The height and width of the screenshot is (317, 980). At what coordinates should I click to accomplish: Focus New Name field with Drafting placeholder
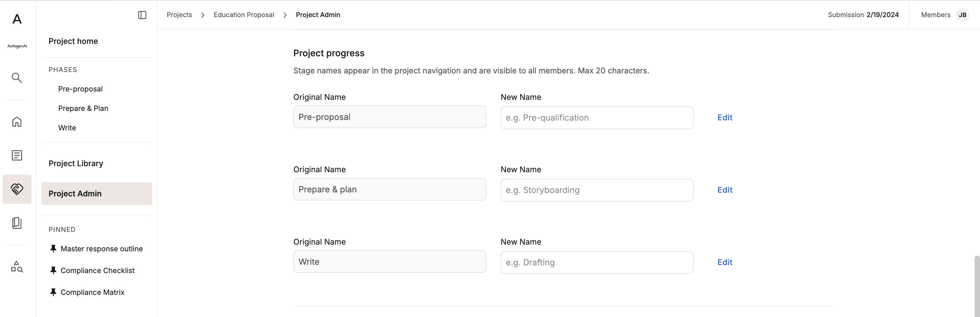[596, 262]
